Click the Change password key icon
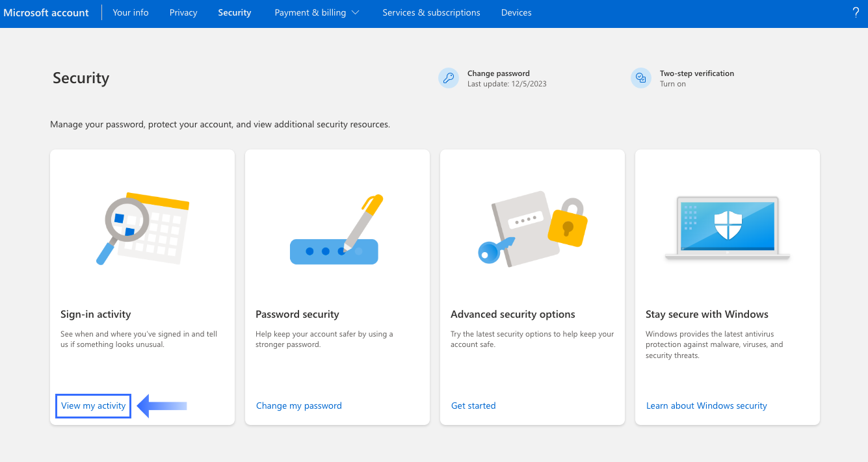This screenshot has height=462, width=868. (449, 78)
